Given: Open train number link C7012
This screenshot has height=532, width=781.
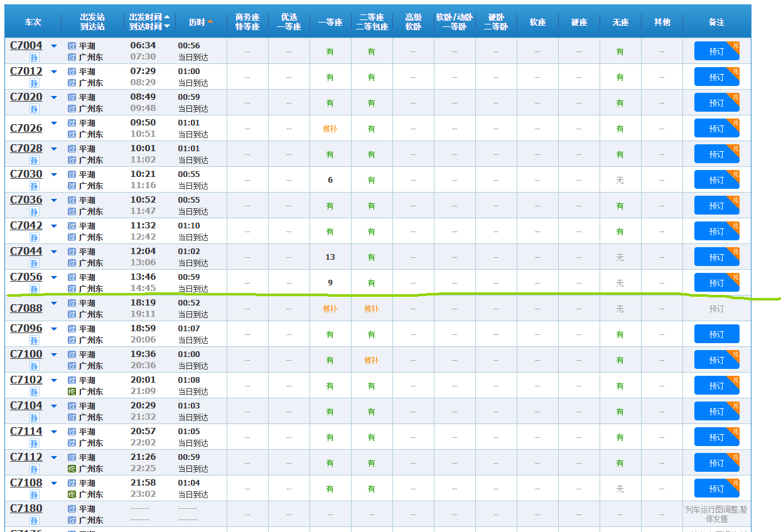Looking at the screenshot, I should click(x=26, y=71).
